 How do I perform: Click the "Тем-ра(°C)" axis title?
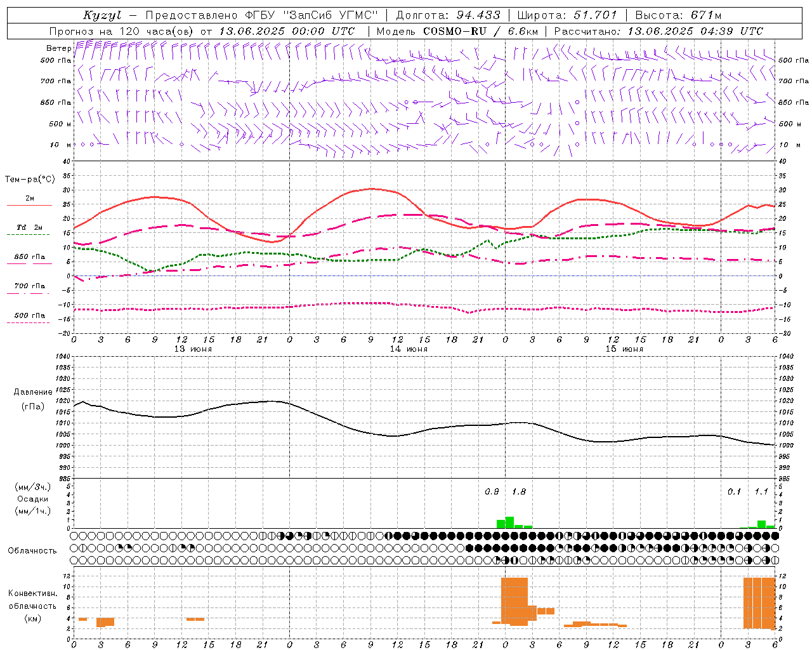click(x=30, y=180)
